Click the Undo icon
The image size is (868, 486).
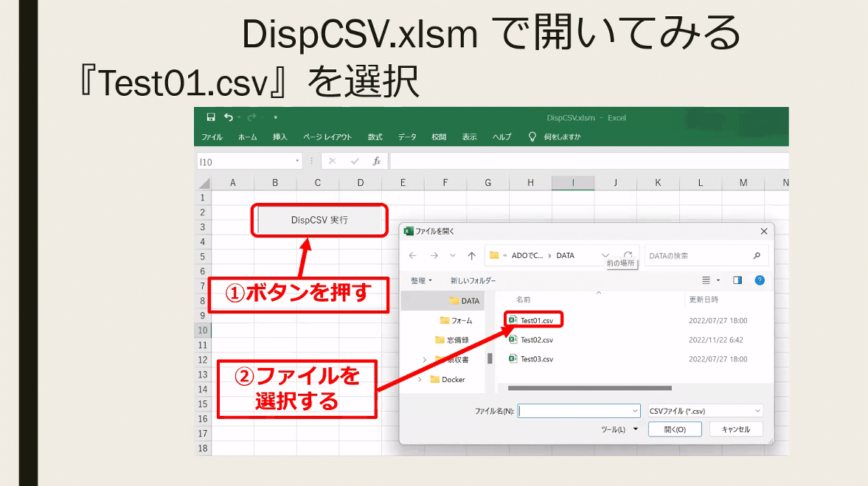(x=227, y=117)
